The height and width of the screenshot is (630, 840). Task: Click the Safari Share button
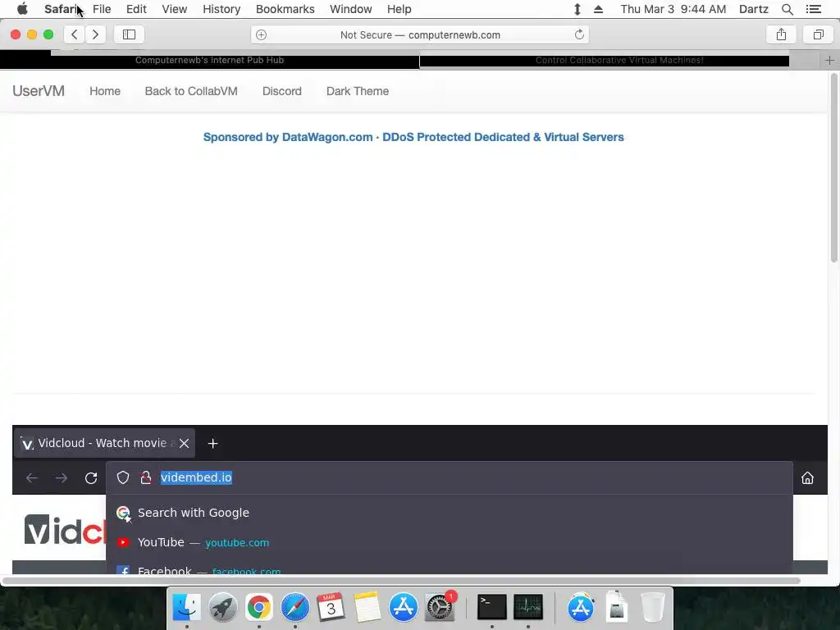pyautogui.click(x=781, y=34)
